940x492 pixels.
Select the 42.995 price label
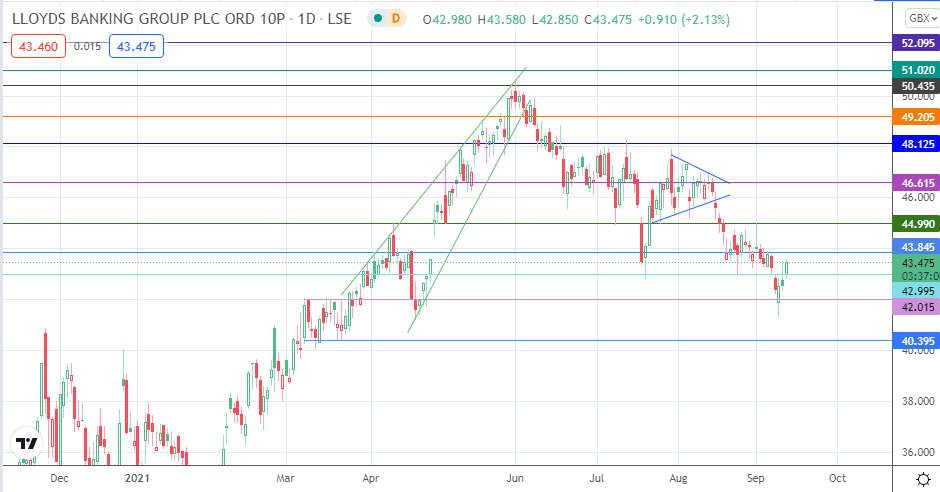pos(916,291)
